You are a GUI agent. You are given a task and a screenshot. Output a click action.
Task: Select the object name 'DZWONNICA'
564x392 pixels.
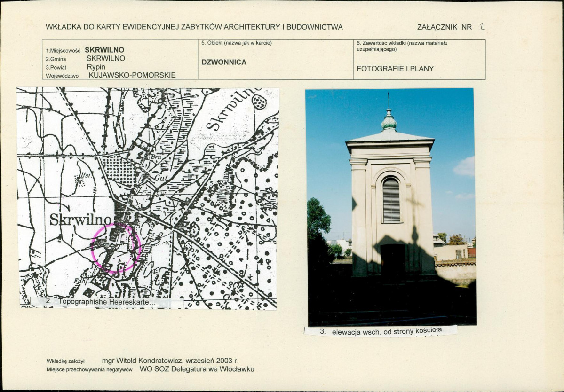coord(224,62)
